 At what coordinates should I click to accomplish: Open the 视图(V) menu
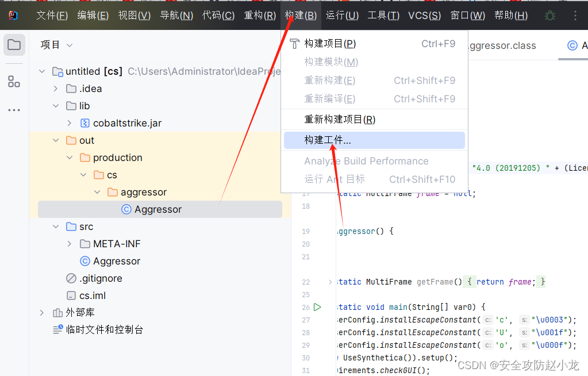click(x=134, y=16)
